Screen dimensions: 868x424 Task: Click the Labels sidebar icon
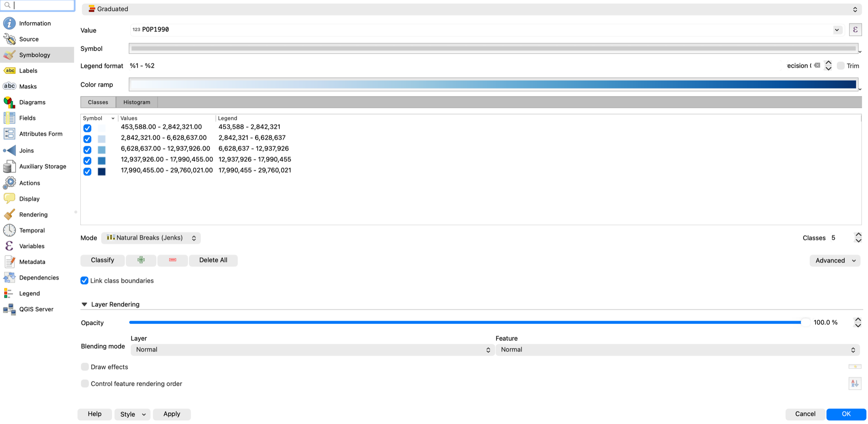pyautogui.click(x=9, y=71)
